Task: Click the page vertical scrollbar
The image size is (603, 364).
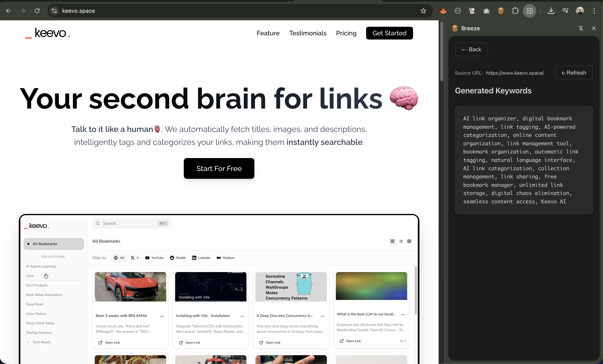Action: (442, 51)
